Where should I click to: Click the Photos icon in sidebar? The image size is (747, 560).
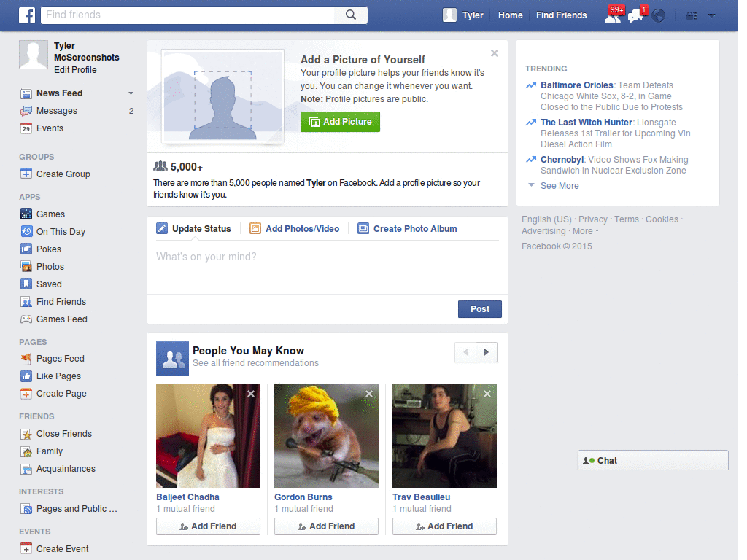pyautogui.click(x=26, y=266)
